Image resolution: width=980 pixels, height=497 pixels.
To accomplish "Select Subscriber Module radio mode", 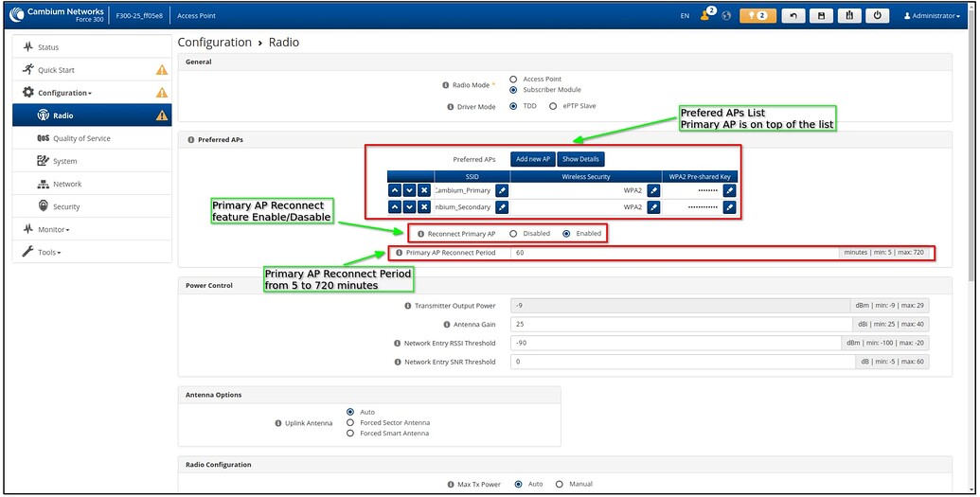I will coord(513,90).
